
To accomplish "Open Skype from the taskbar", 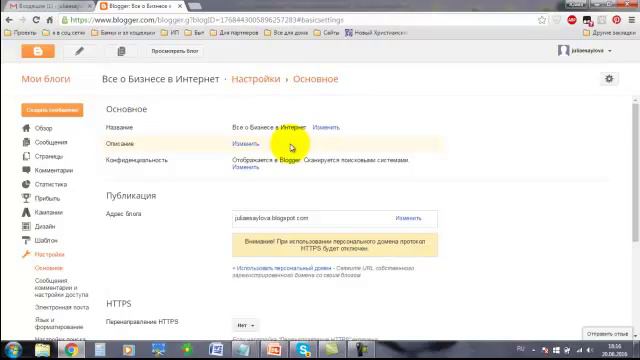I will (303, 350).
